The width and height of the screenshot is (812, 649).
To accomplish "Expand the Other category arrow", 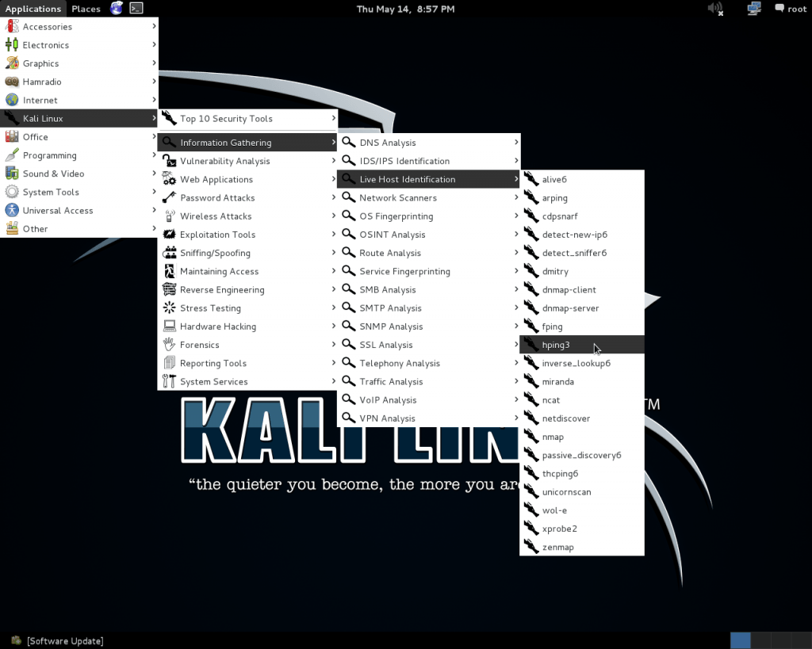I will pos(154,228).
